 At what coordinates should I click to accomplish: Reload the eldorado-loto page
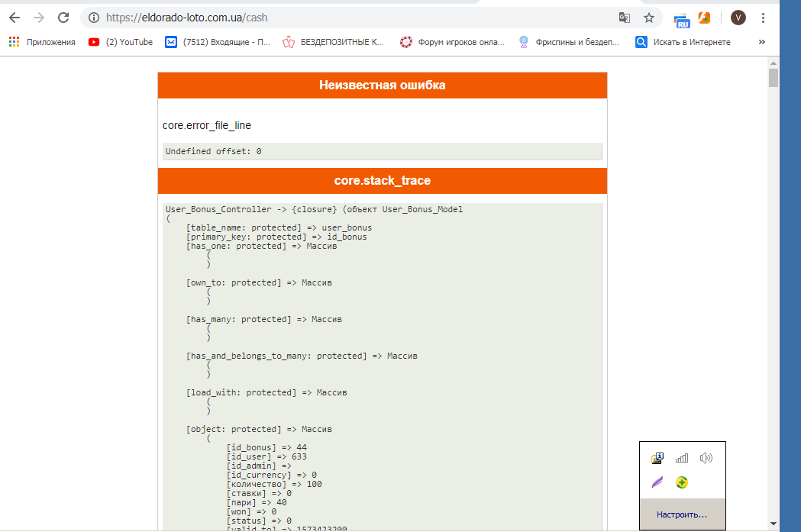click(63, 18)
